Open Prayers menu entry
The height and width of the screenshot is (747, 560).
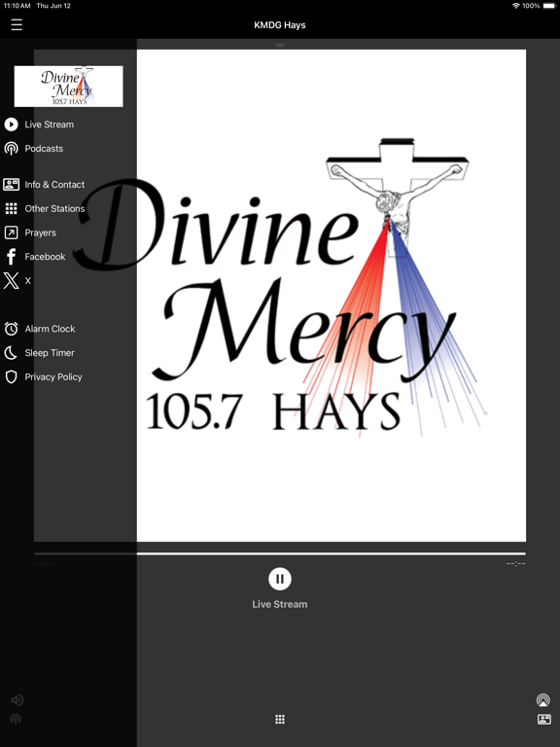click(x=41, y=232)
